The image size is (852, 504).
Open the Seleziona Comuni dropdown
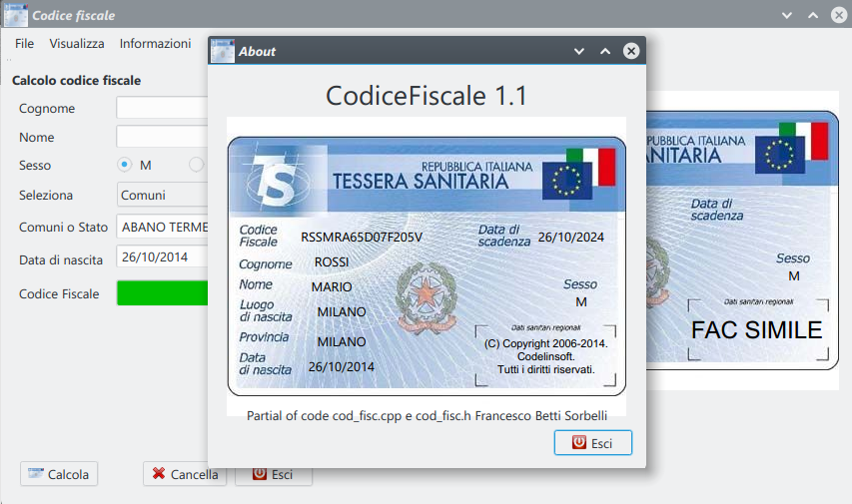click(x=162, y=195)
